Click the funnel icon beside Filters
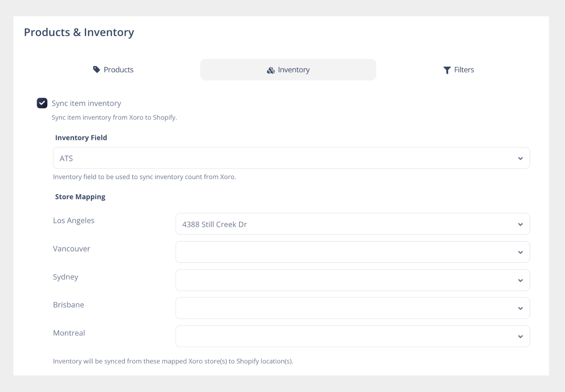This screenshot has height=392, width=565. pyautogui.click(x=447, y=70)
